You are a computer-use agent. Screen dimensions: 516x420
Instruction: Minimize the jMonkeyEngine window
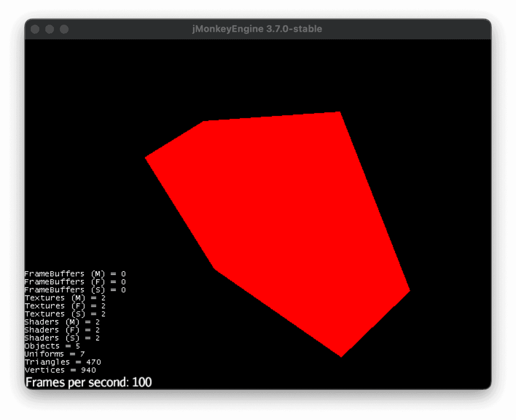pos(49,29)
